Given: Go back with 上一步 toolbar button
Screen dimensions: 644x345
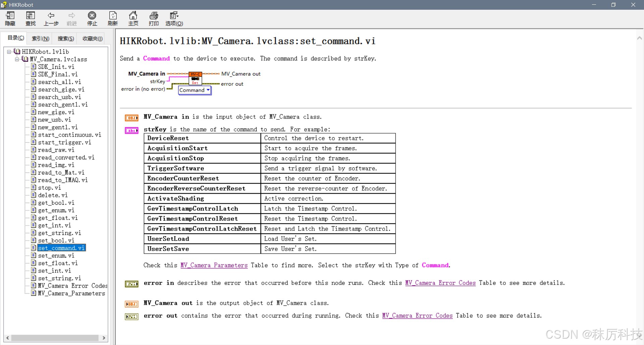Looking at the screenshot, I should tap(51, 19).
